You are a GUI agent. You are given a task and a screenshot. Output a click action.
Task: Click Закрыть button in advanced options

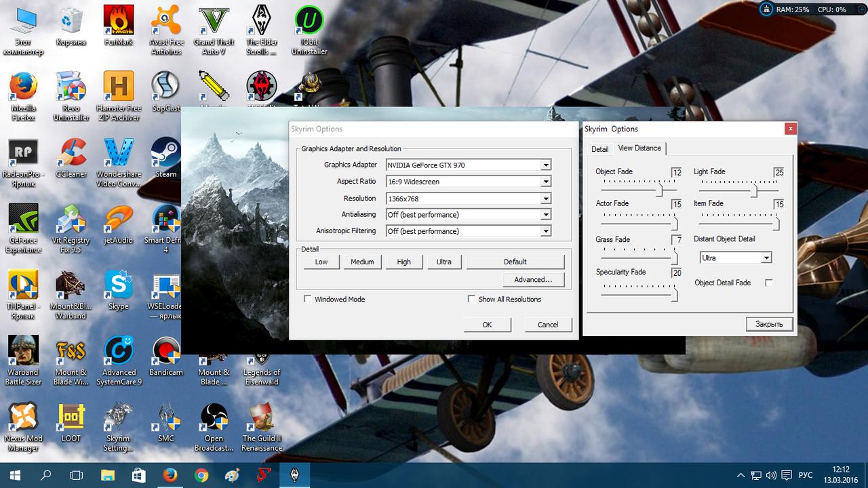point(769,324)
